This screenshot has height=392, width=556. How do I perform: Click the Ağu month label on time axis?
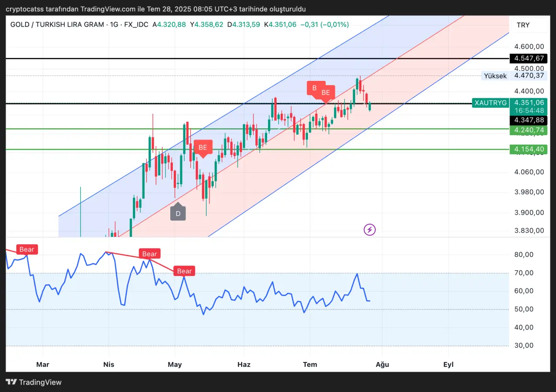pyautogui.click(x=382, y=364)
